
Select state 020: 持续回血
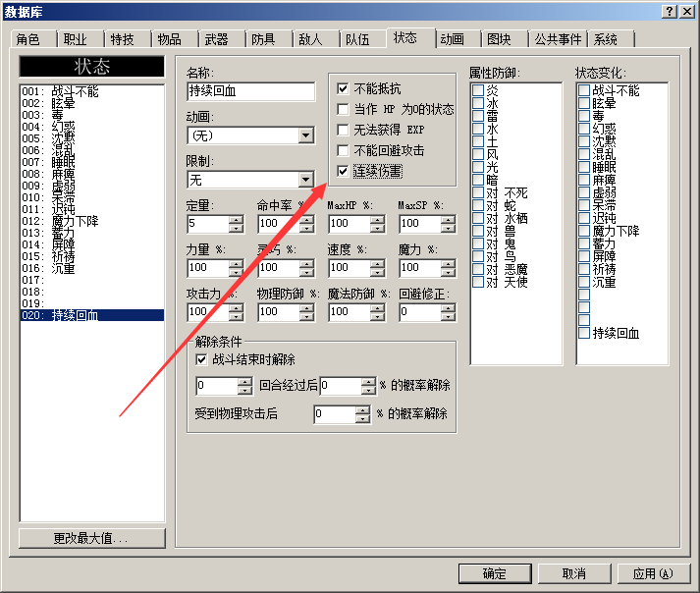point(92,315)
